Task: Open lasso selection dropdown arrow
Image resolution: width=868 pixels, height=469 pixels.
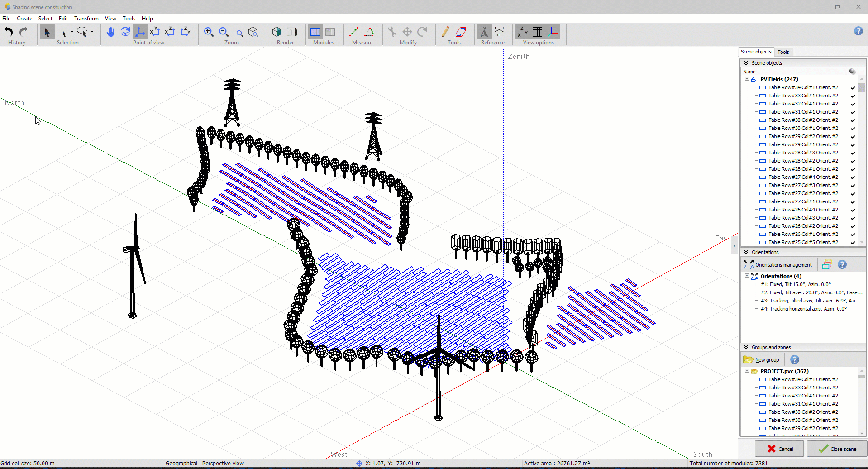Action: pos(92,32)
